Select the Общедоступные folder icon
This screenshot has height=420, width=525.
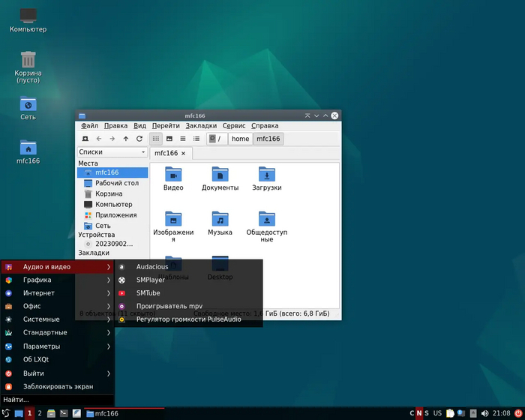coord(267,219)
